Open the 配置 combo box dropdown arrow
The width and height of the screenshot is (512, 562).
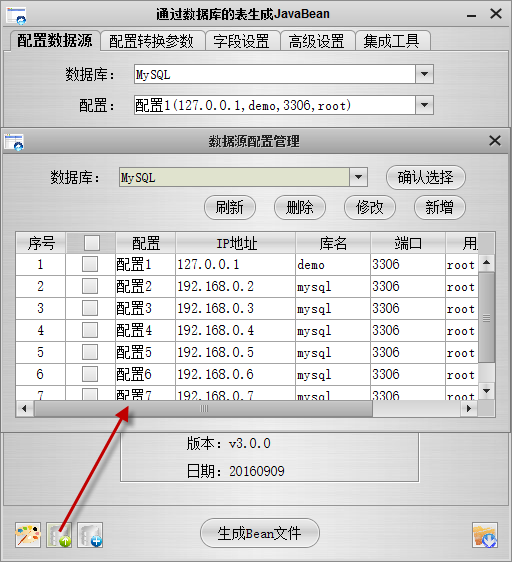point(425,105)
